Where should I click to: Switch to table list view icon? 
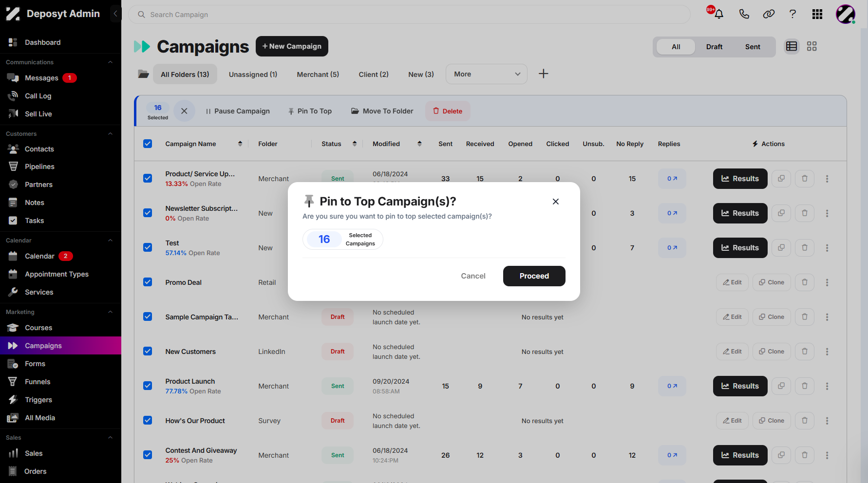click(x=792, y=46)
